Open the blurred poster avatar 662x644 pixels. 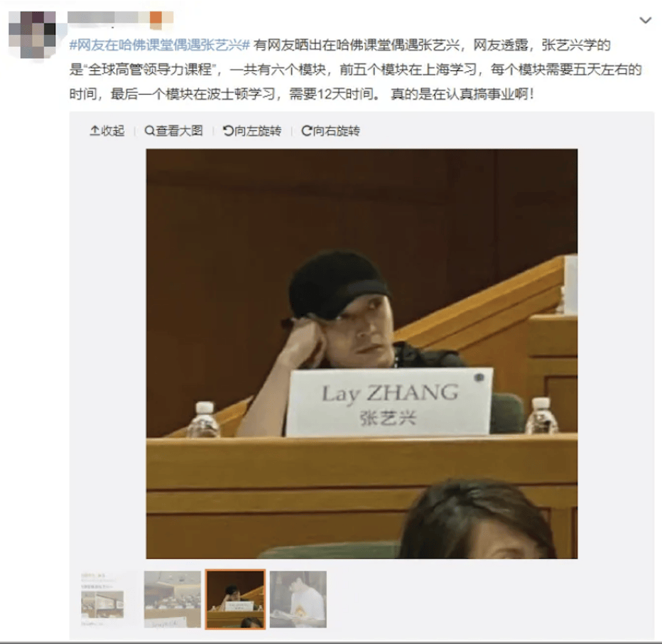coord(33,35)
